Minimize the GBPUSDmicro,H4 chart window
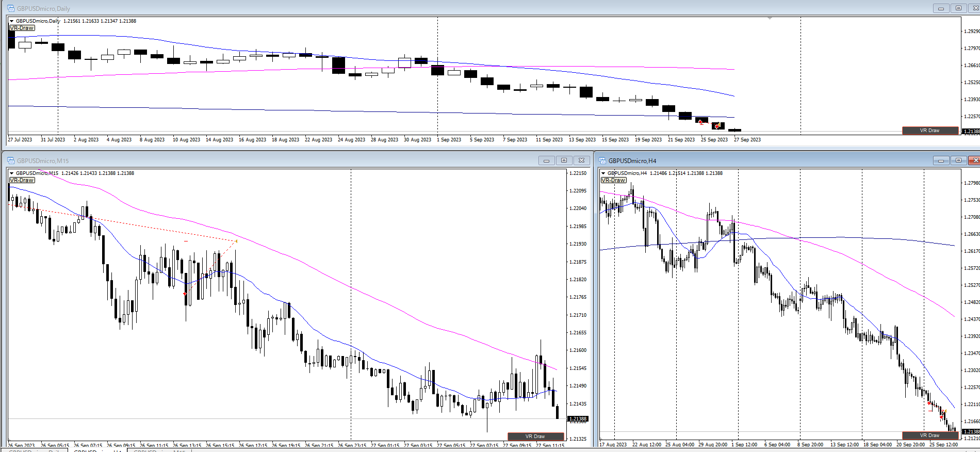Viewport: 980px width, 452px height. (941, 160)
